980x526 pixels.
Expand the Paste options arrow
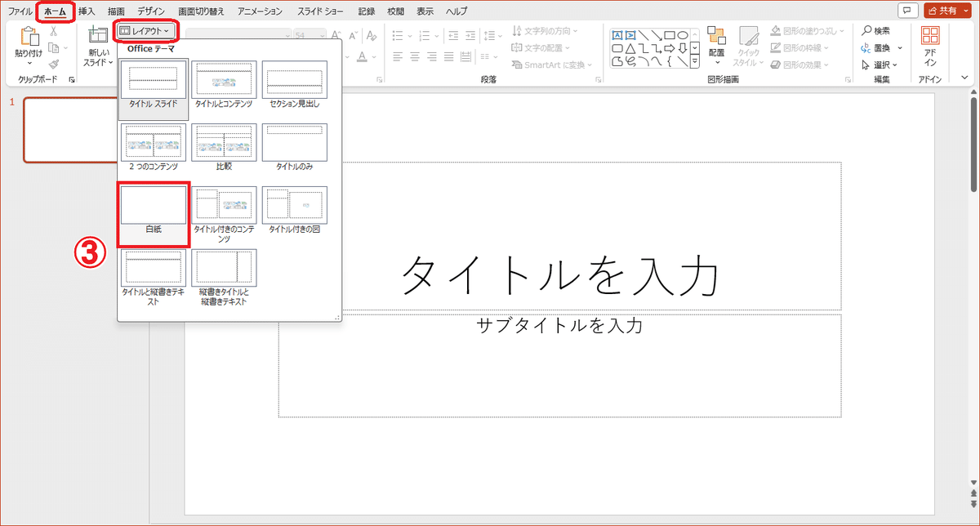click(x=30, y=63)
